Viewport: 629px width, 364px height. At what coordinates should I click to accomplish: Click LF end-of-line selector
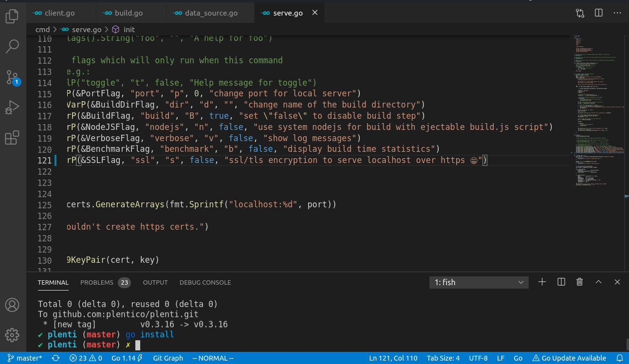[500, 358]
